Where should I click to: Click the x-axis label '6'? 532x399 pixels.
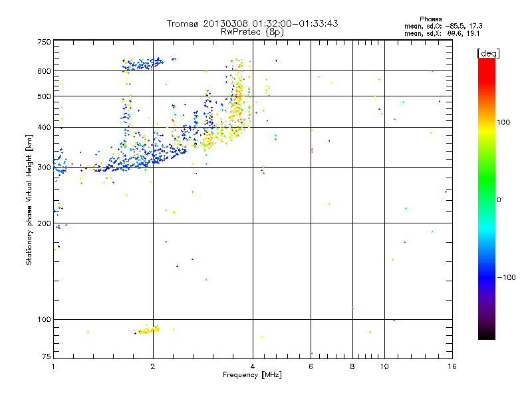coord(311,366)
